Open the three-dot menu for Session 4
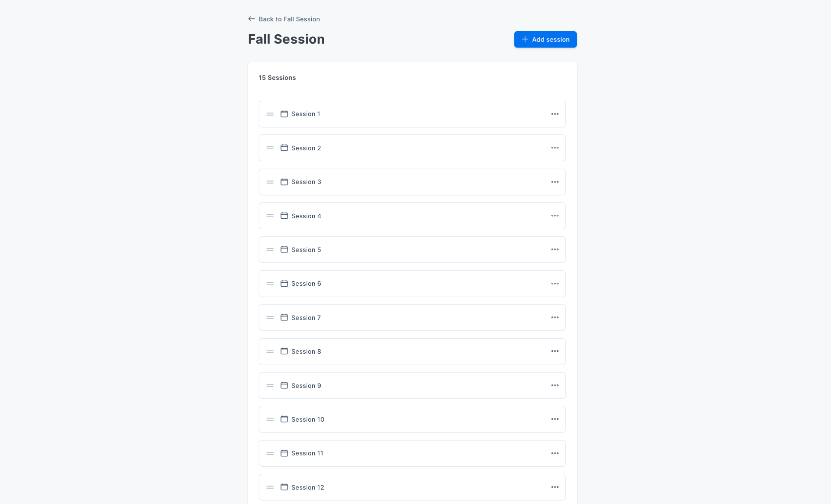 click(555, 216)
